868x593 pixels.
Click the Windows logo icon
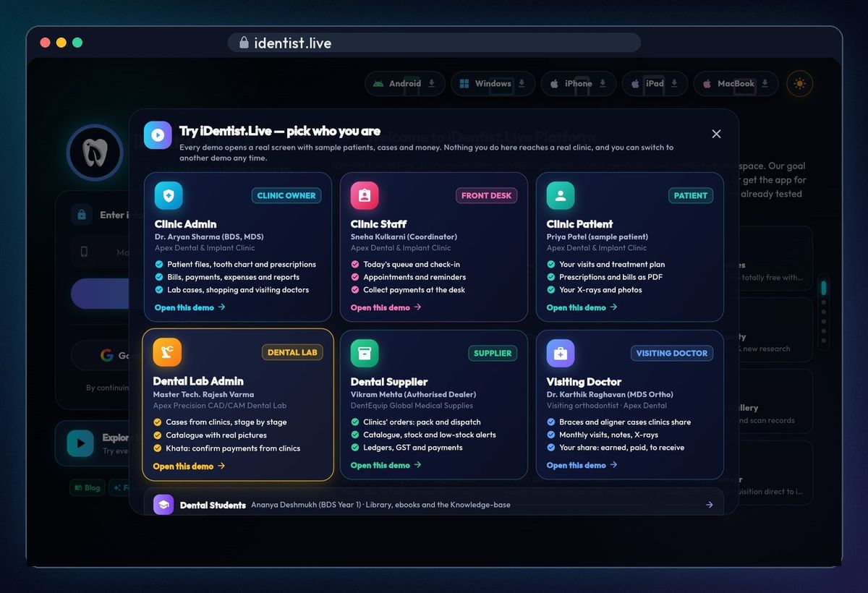(464, 84)
